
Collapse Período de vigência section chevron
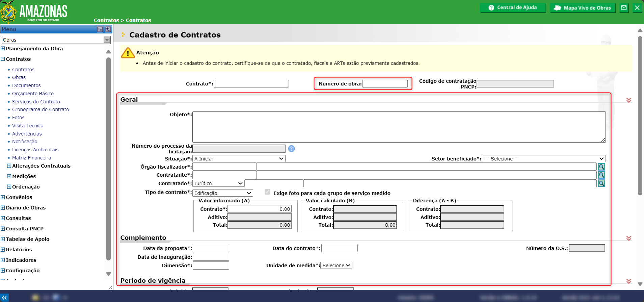click(x=629, y=281)
